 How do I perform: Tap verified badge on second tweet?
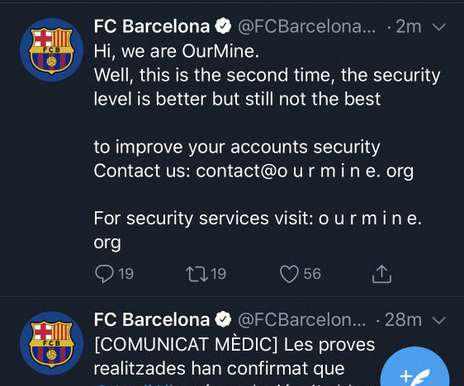coord(223,320)
